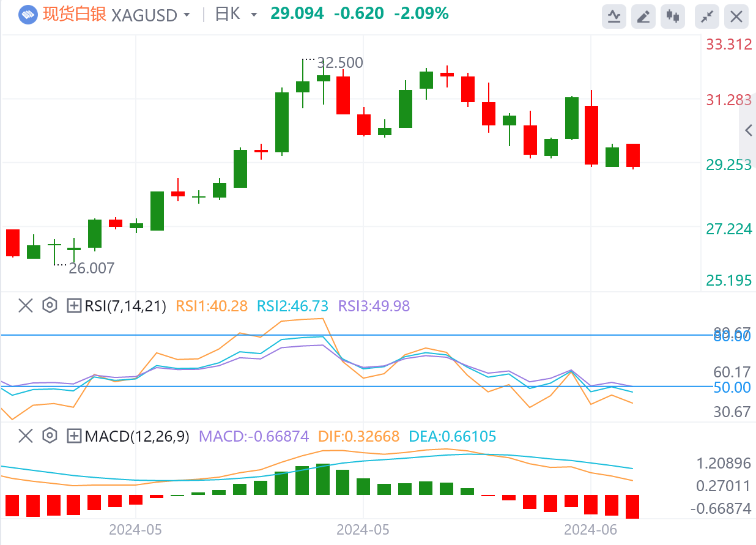This screenshot has height=545, width=756.
Task: Click the 32.500 high price marker
Action: tap(340, 63)
